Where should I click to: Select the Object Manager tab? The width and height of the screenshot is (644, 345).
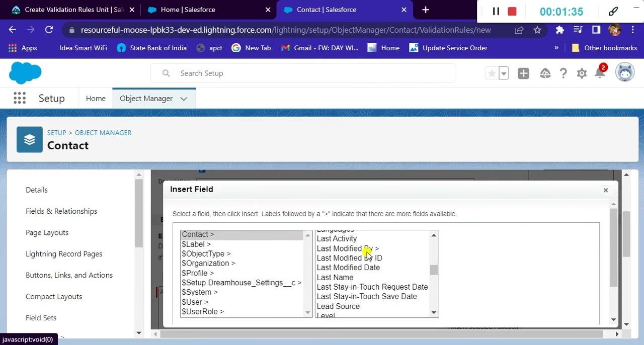(146, 99)
